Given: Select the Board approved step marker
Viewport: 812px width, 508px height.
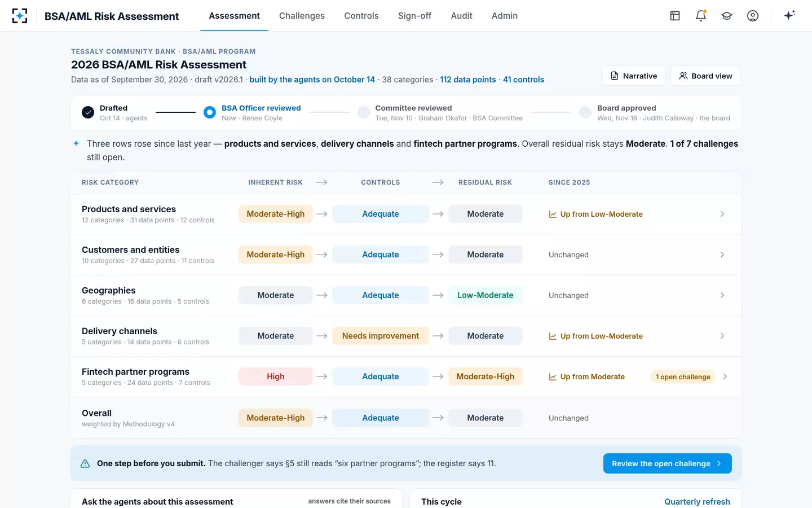Looking at the screenshot, I should pos(585,112).
